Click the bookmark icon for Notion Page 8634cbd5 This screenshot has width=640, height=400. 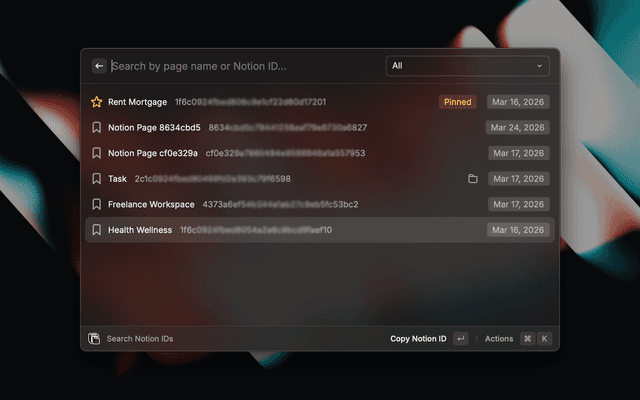point(97,128)
